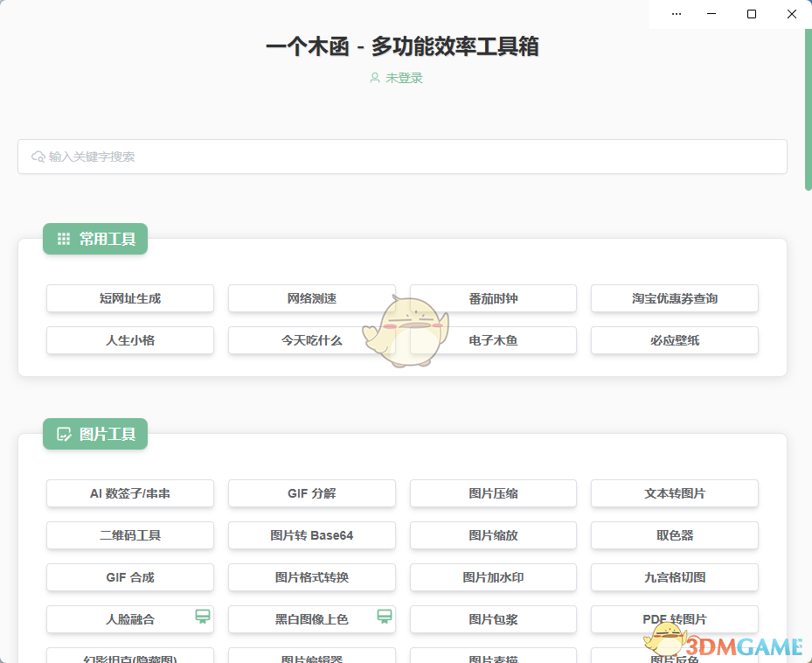The height and width of the screenshot is (663, 812).
Task: Click the grid icon on the 常用工具 badge
Action: [63, 238]
